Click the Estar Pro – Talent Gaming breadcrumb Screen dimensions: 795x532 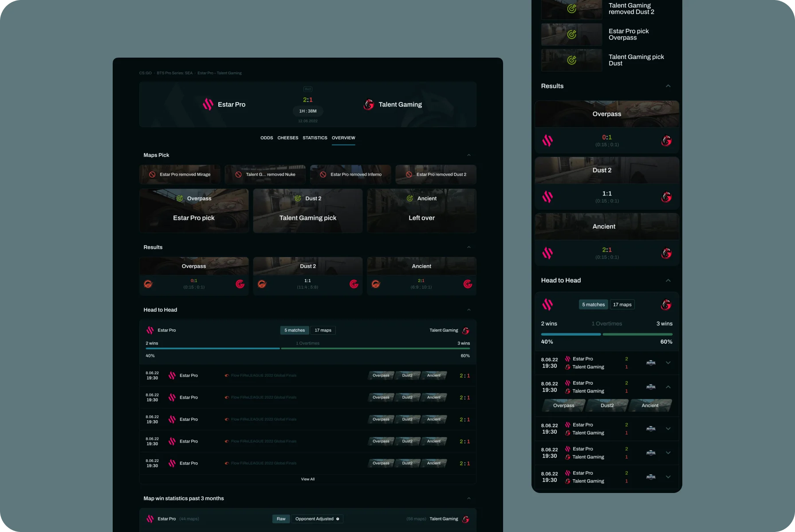(x=220, y=73)
